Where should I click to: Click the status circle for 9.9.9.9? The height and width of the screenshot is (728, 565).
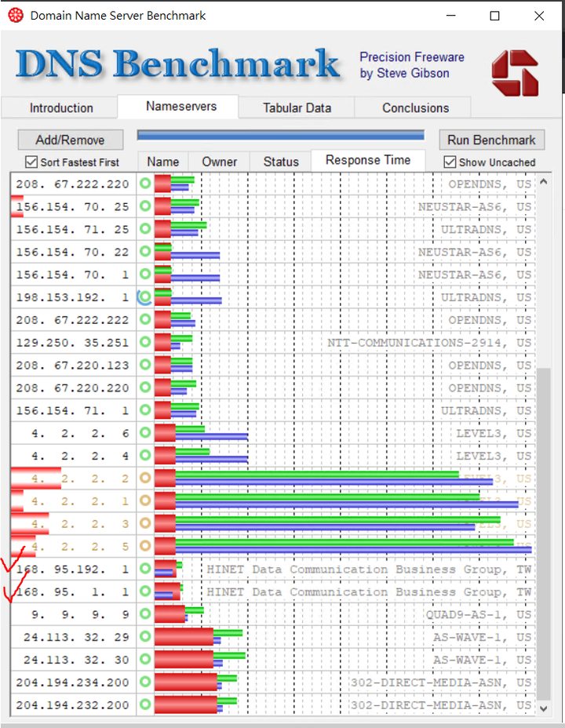point(145,613)
